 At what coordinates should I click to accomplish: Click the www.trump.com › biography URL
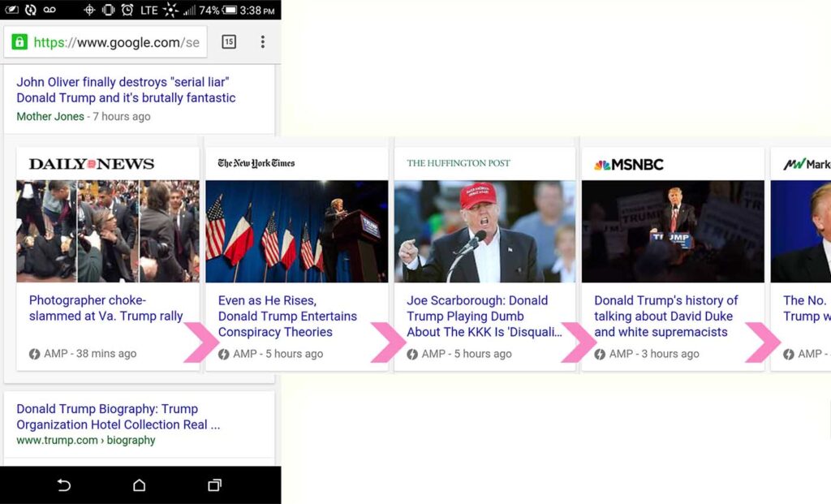point(86,441)
